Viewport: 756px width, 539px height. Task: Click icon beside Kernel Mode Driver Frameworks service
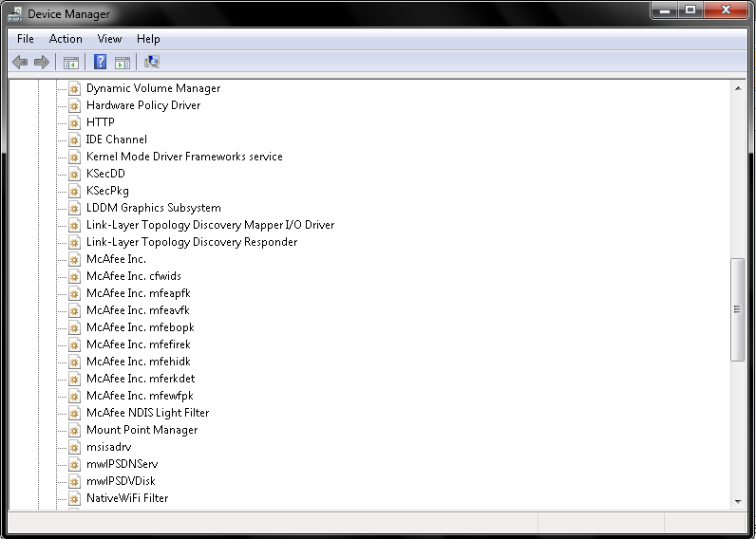[74, 157]
